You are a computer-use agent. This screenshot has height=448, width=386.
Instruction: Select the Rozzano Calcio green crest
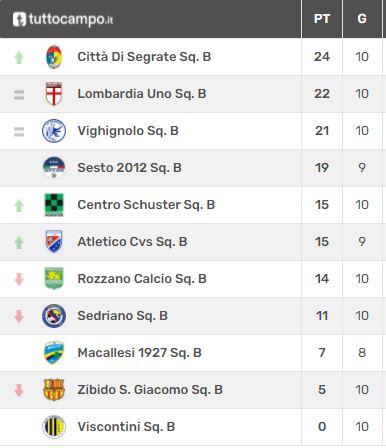pyautogui.click(x=54, y=279)
